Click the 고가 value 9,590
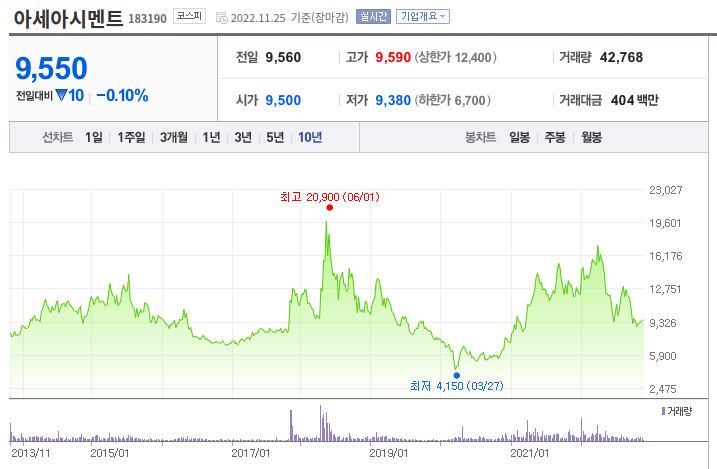This screenshot has height=469, width=717. pyautogui.click(x=393, y=57)
